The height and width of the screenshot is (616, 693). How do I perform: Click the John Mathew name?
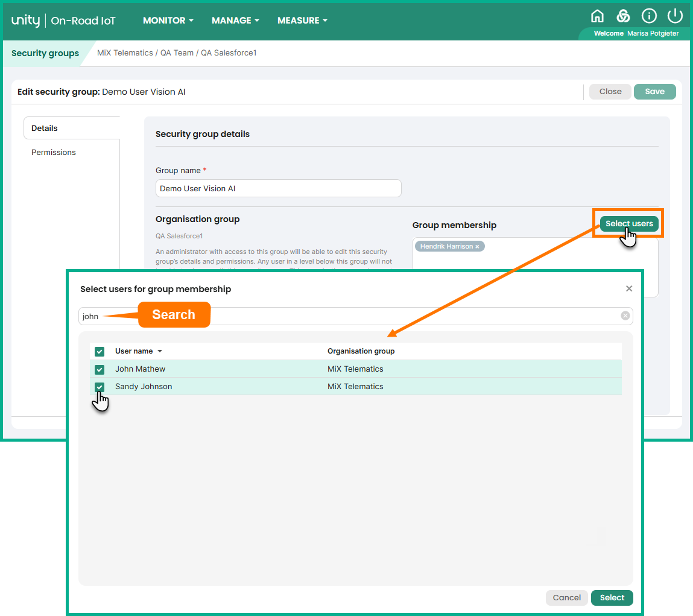pyautogui.click(x=140, y=369)
